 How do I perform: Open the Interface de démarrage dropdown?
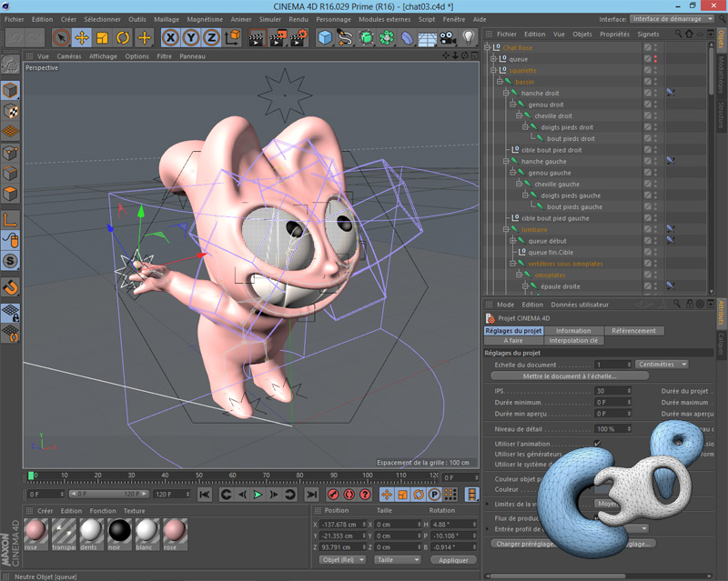tap(672, 19)
